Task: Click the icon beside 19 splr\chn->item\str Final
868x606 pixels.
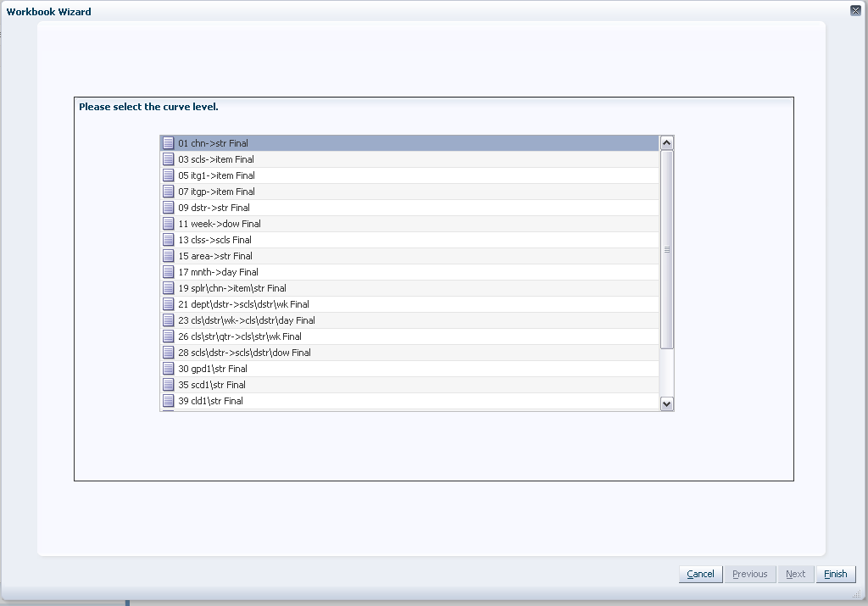Action: (169, 287)
